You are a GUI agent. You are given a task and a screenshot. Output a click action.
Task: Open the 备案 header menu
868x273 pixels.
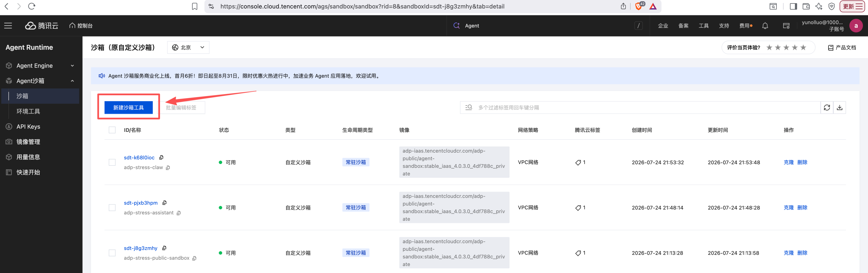coord(683,26)
